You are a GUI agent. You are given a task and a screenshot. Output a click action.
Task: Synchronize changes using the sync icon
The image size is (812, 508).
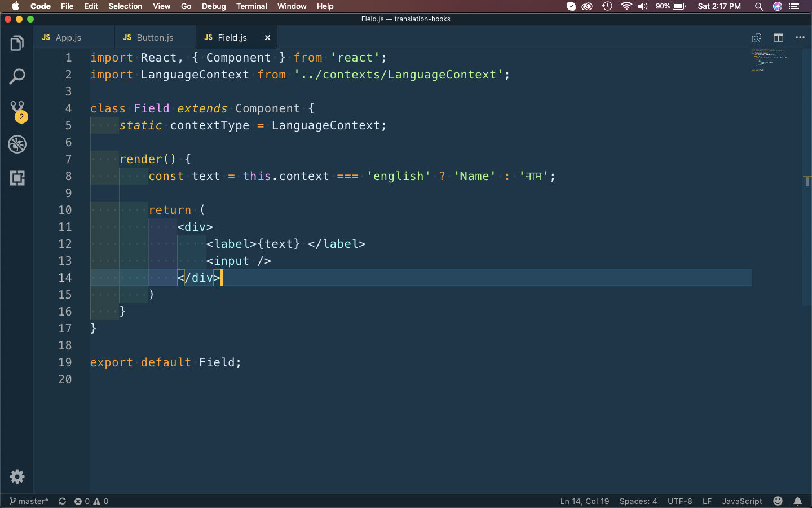point(63,501)
